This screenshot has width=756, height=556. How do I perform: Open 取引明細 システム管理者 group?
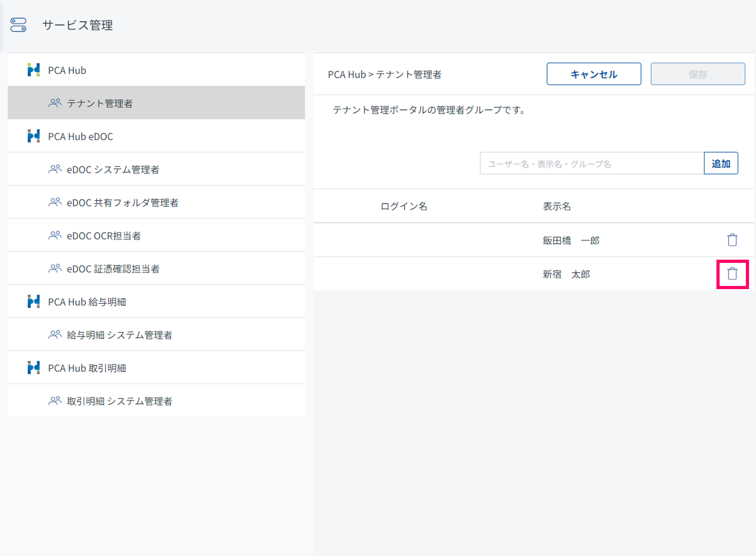tap(119, 401)
